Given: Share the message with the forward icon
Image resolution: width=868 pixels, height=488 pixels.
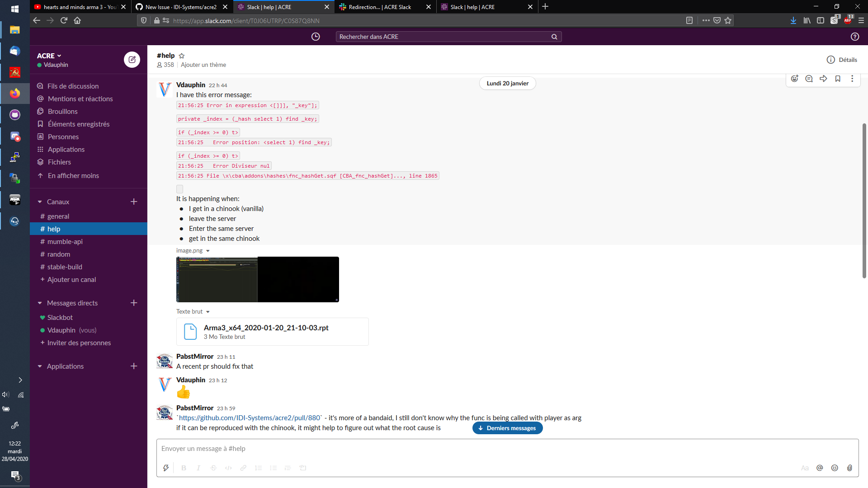Looking at the screenshot, I should pyautogui.click(x=823, y=79).
